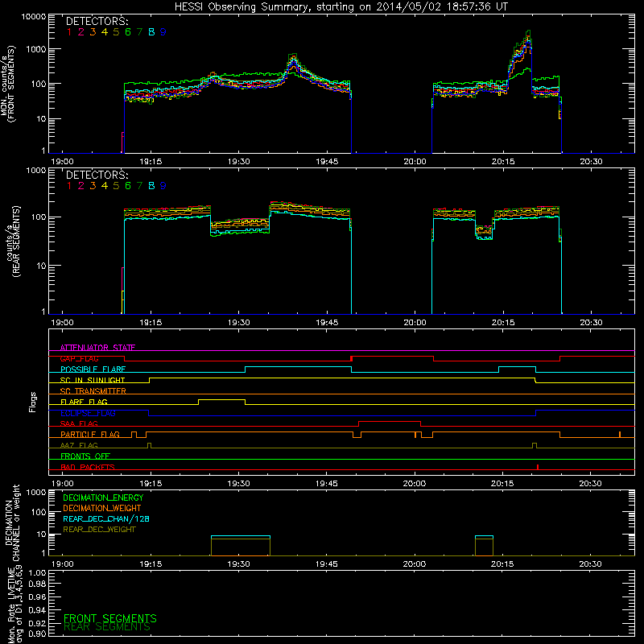Image resolution: width=644 pixels, height=644 pixels.
Task: Click the 19:30 tick under the decimation plot
Action: tap(238, 564)
